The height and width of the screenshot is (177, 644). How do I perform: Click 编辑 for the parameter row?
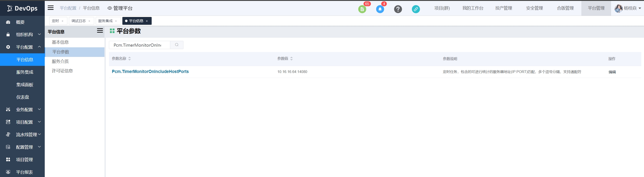612,72
